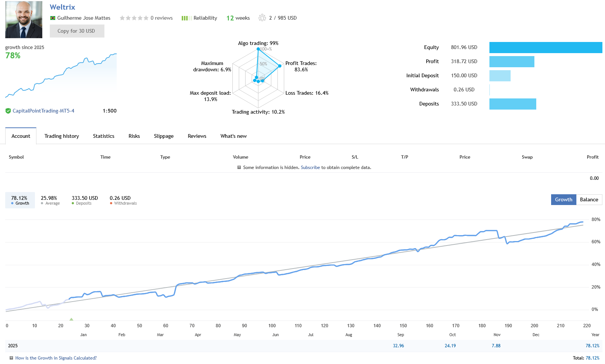
Task: Open CapitalPointTrading-MT5-4 broker link
Action: coord(43,111)
